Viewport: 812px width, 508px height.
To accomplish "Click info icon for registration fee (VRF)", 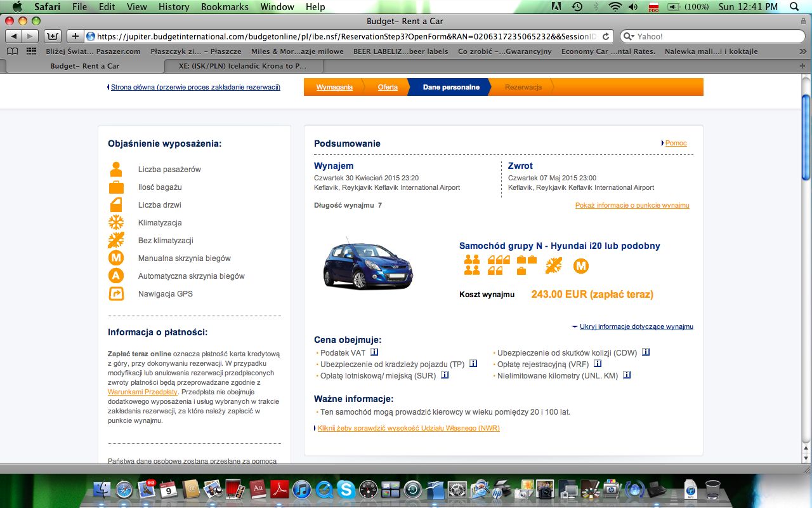I will point(598,363).
